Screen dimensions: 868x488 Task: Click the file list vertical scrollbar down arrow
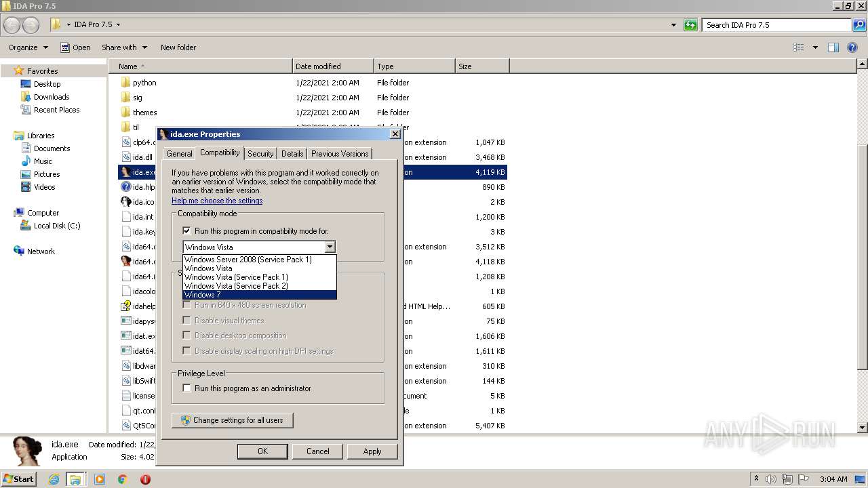[x=863, y=428]
